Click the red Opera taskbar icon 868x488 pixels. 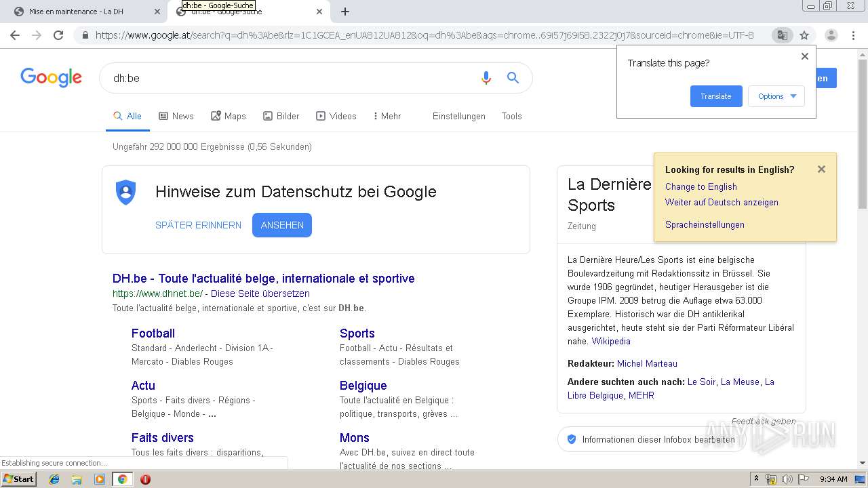point(145,479)
